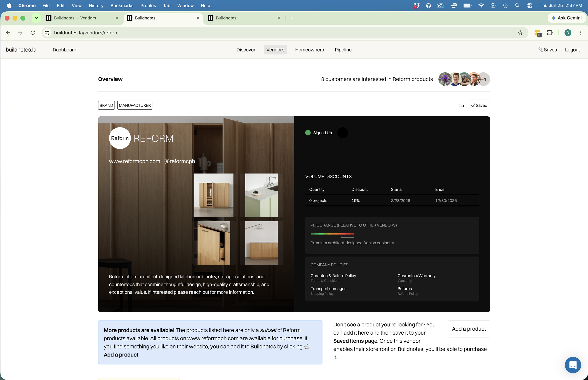
Task: Open Chrome Bookmarks menu
Action: (122, 5)
